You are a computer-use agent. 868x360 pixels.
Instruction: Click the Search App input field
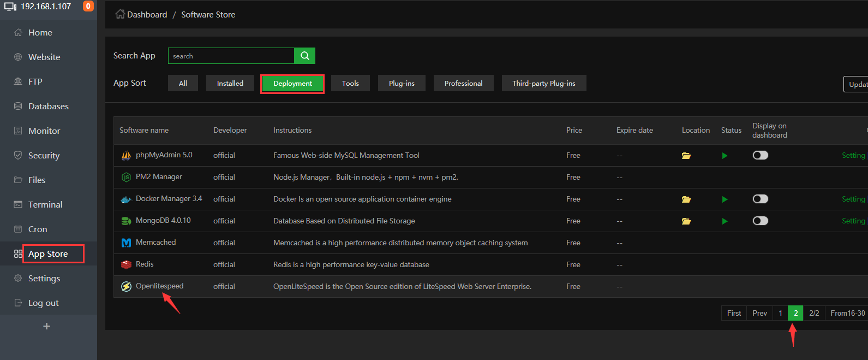tap(231, 56)
